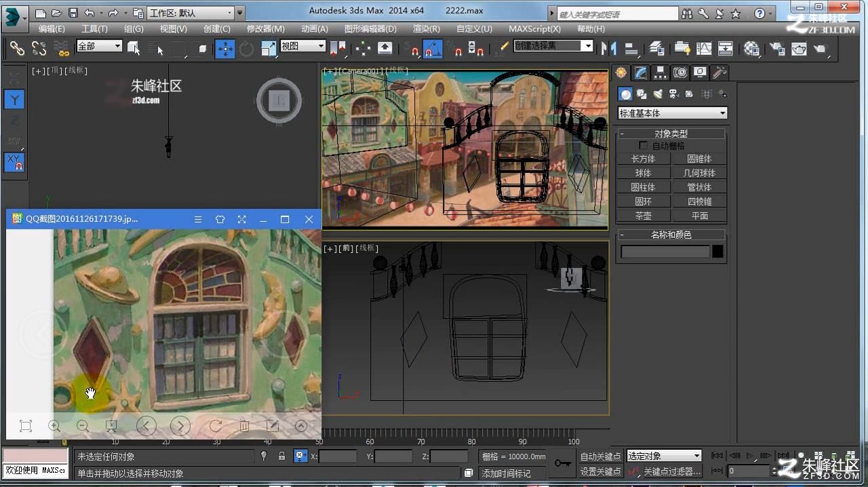Select the Select and Link tool
Screen dimensions: 868x487
pyautogui.click(x=17, y=48)
